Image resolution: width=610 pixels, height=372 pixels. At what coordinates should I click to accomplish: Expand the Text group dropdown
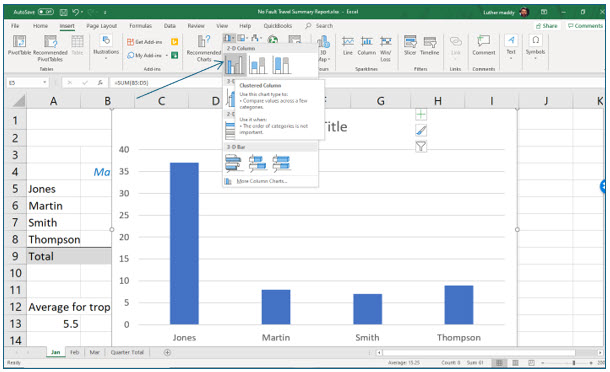tap(511, 47)
